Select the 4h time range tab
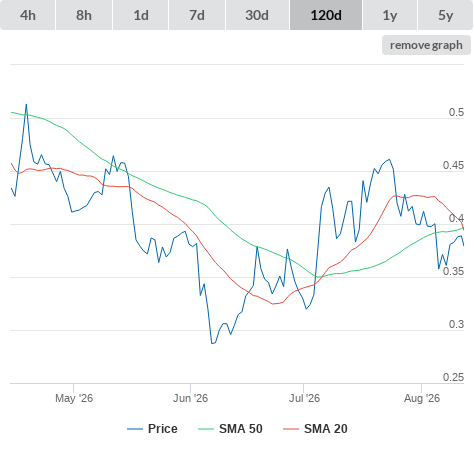 click(x=28, y=15)
